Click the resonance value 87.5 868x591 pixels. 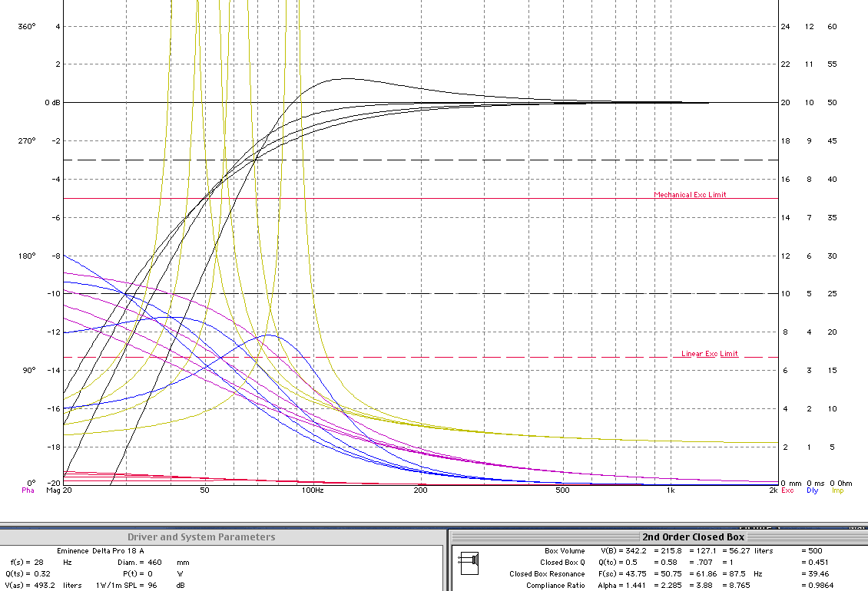[738, 574]
